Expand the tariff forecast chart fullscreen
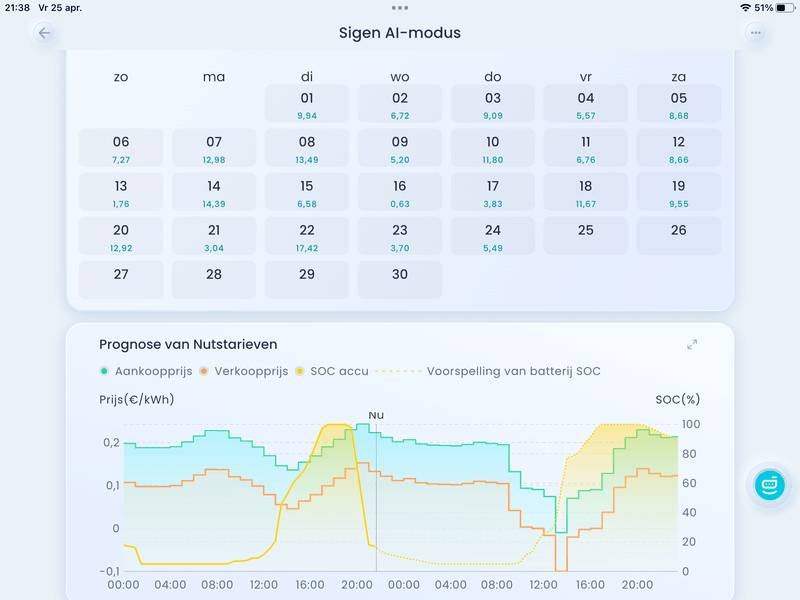 point(692,344)
